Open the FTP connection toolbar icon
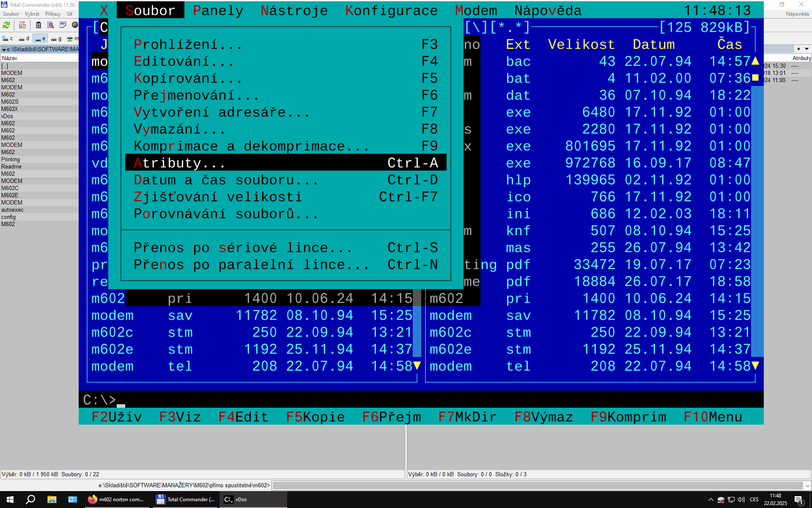 click(x=22, y=25)
